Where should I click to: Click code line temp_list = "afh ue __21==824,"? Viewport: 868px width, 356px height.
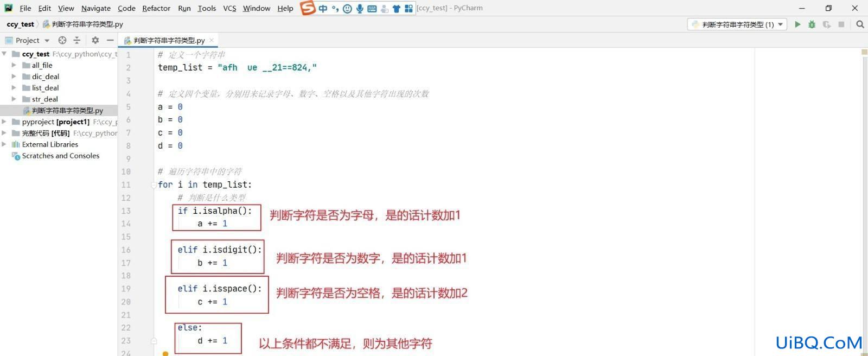[x=237, y=67]
